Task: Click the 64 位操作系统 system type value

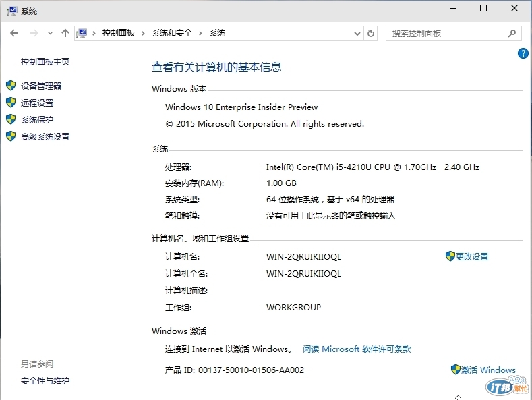Action: (330, 199)
